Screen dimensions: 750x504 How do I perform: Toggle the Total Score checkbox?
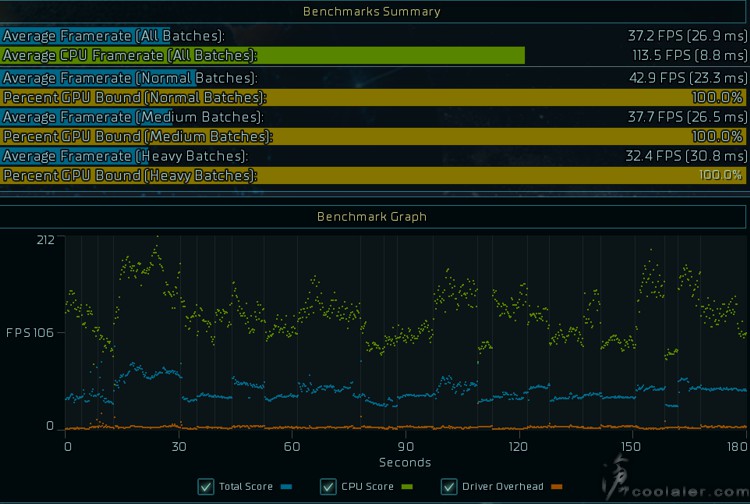point(206,486)
